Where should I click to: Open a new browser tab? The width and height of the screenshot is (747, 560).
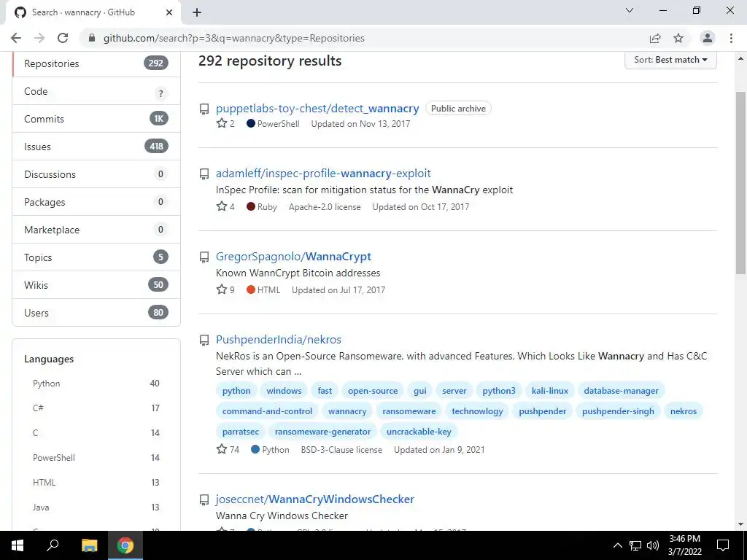pyautogui.click(x=197, y=12)
